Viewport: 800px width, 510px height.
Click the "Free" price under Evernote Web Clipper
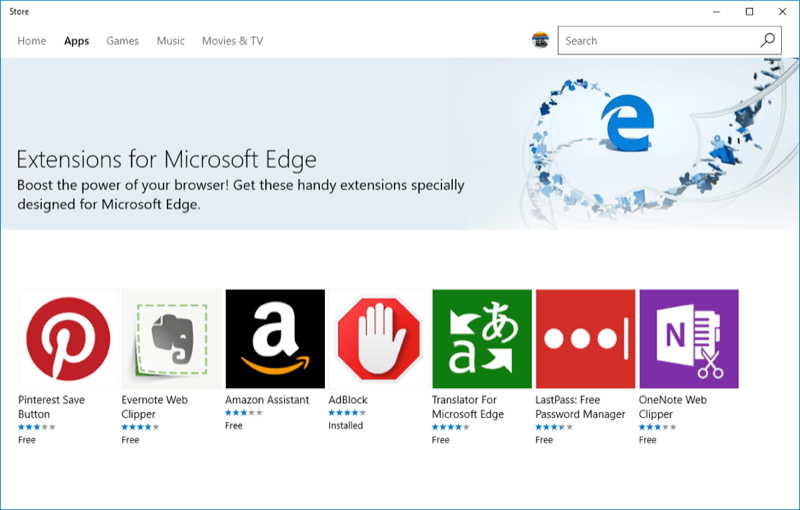130,440
